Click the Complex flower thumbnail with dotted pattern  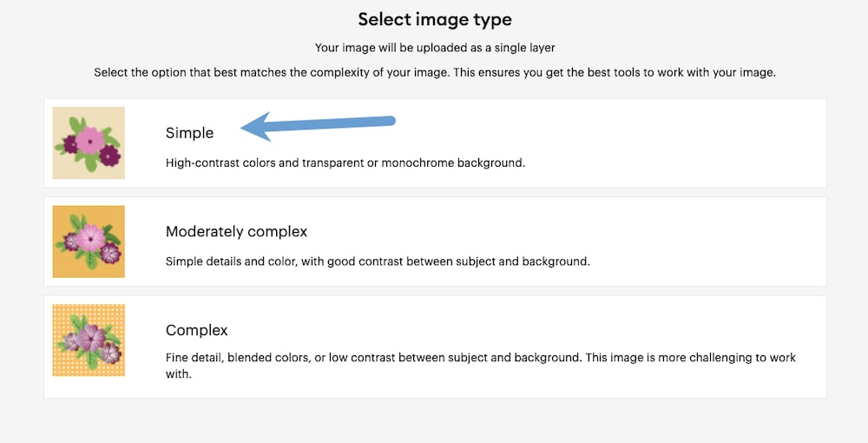click(89, 340)
